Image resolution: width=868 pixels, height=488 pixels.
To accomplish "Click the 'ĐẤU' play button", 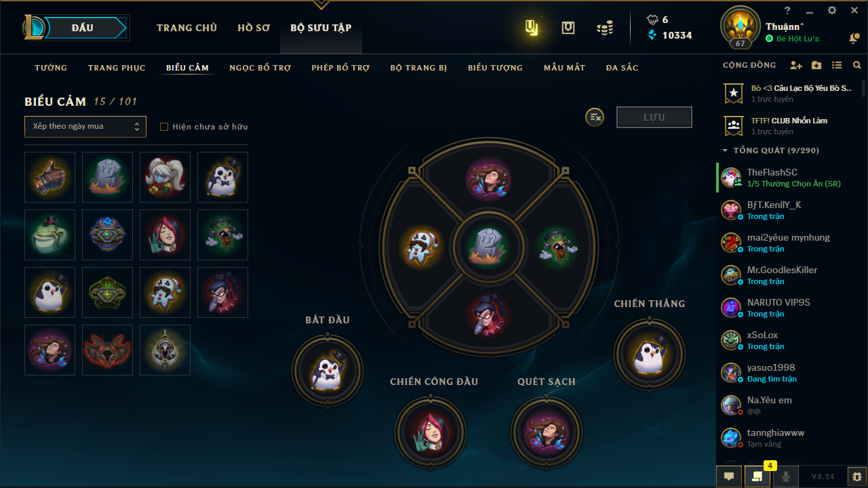I will point(83,28).
